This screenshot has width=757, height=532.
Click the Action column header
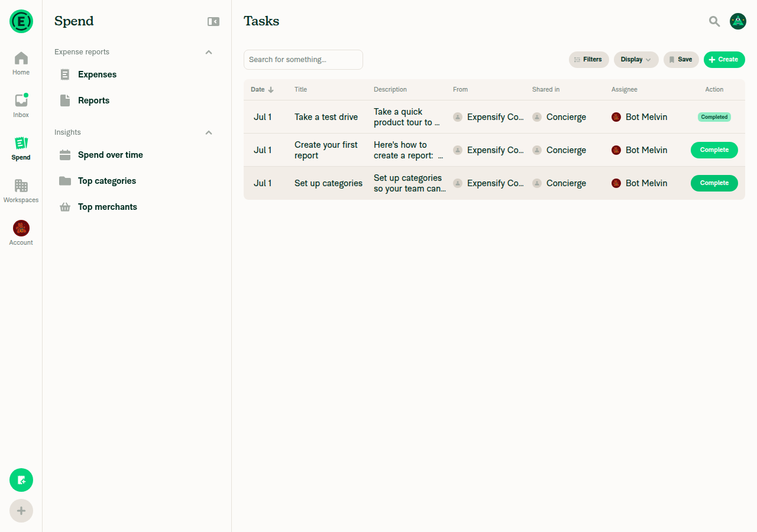[x=714, y=90]
